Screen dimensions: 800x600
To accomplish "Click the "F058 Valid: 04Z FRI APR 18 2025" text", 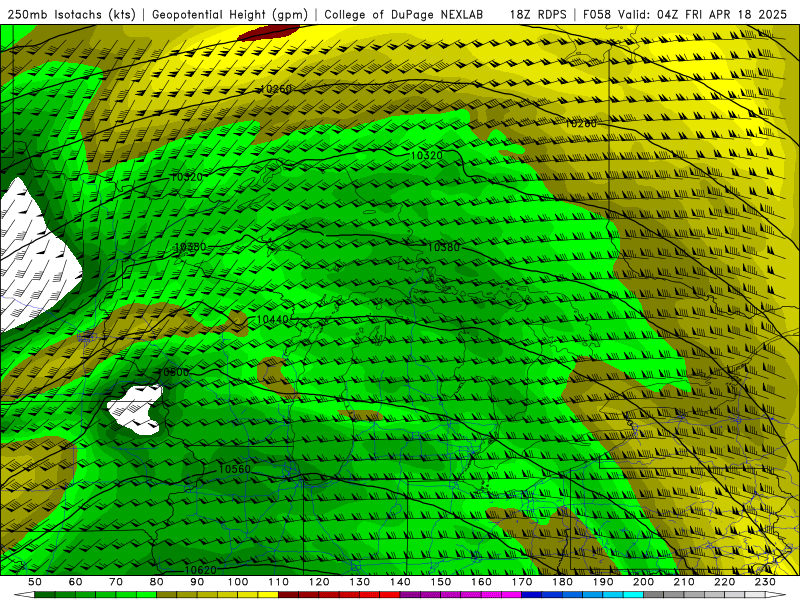I will (685, 14).
